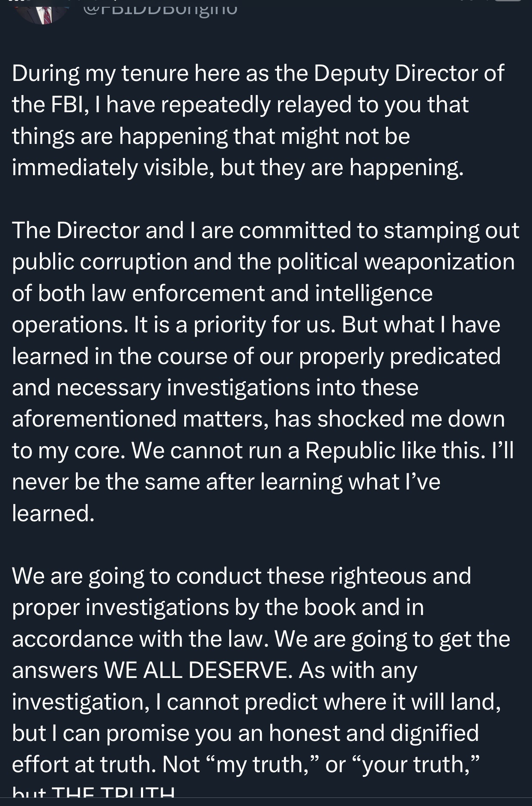Click the paragraph starting "The Director and I"

pos(266,371)
